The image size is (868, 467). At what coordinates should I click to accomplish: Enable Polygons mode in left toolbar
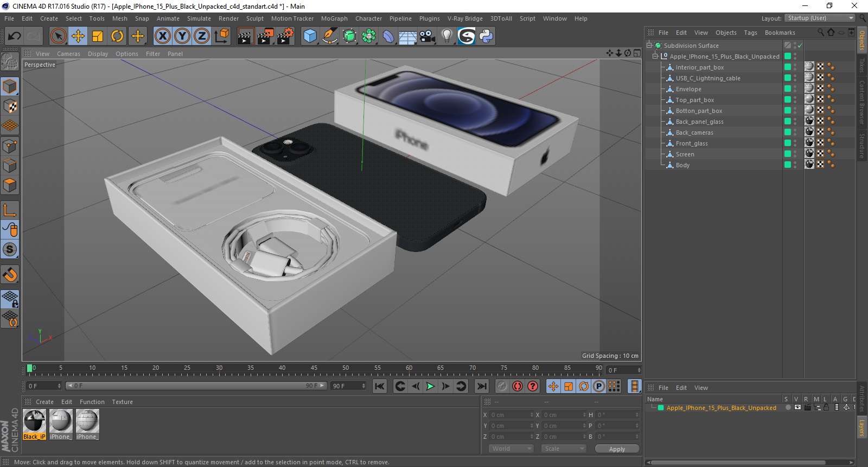coord(10,185)
